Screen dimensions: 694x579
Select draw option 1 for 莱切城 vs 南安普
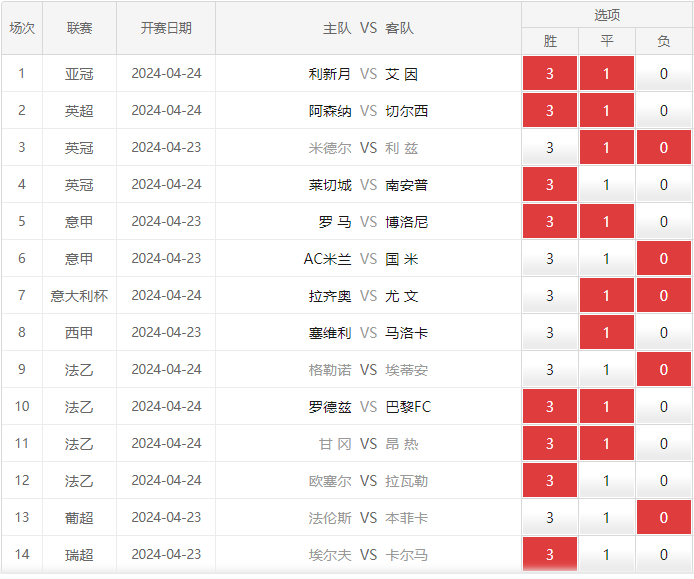click(607, 184)
